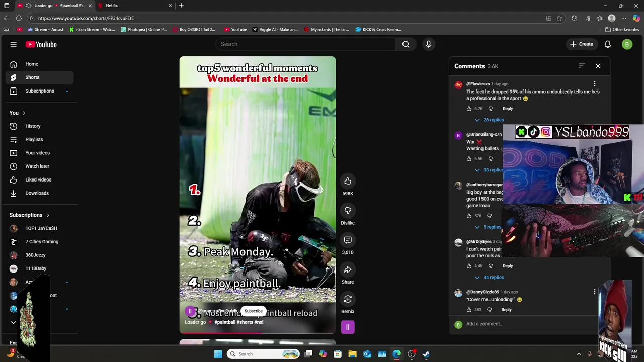Expand 44 replies under @MrDryEyes
The width and height of the screenshot is (644, 362).
tap(489, 277)
